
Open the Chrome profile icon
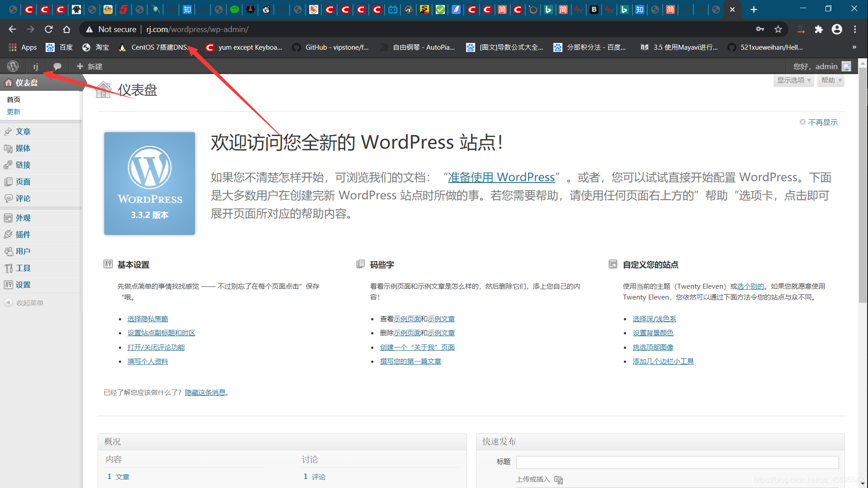pyautogui.click(x=837, y=29)
